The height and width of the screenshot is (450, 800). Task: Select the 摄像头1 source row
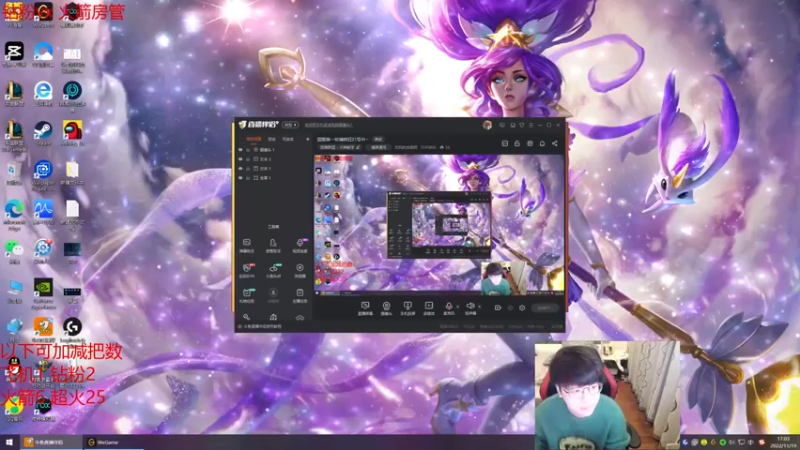pos(273,150)
